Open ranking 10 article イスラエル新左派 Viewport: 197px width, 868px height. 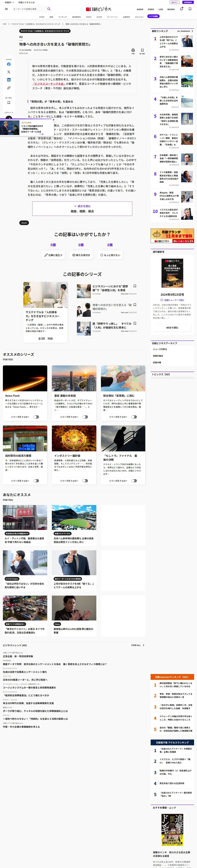coord(172,214)
